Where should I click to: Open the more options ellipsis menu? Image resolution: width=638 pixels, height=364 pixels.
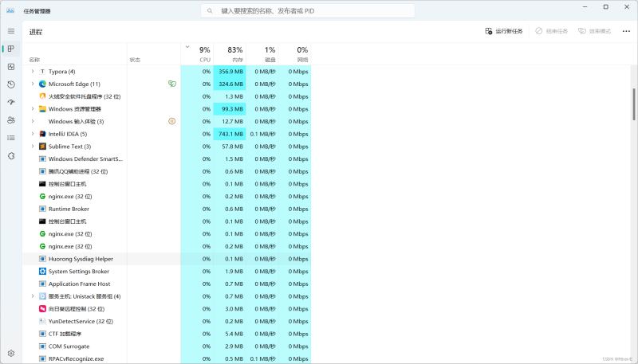pos(626,31)
